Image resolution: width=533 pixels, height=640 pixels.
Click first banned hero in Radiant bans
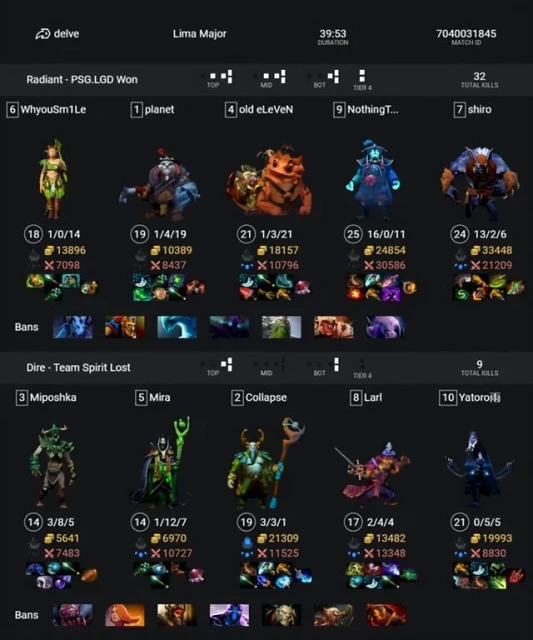pyautogui.click(x=73, y=327)
